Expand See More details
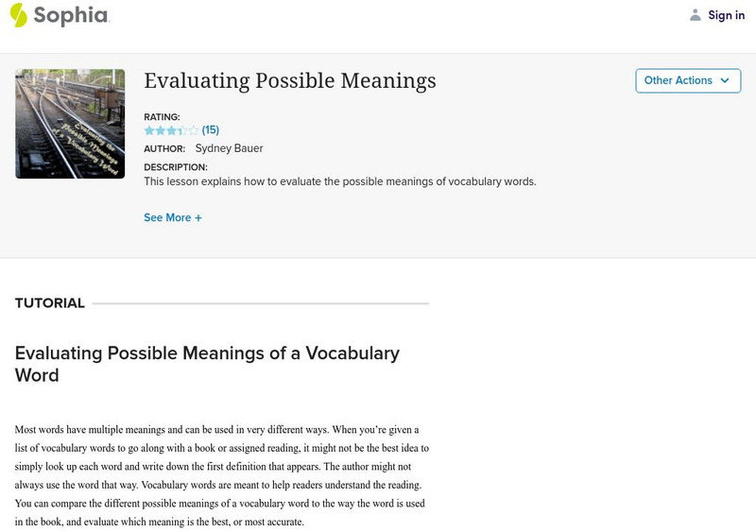 tap(167, 217)
